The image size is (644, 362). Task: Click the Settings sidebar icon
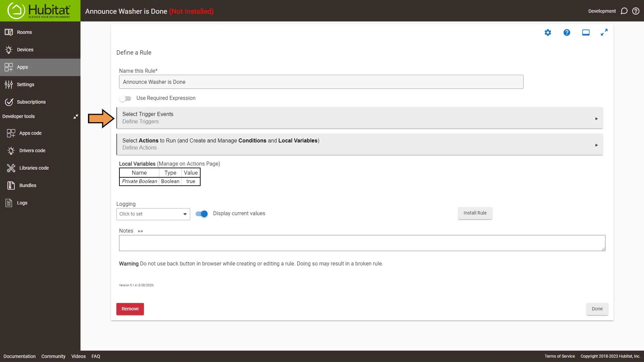pyautogui.click(x=10, y=84)
